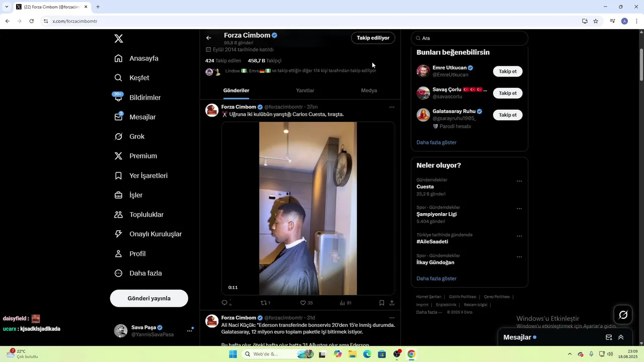Open #AileSaadeti trending topic
The image size is (644, 362).
point(432,242)
